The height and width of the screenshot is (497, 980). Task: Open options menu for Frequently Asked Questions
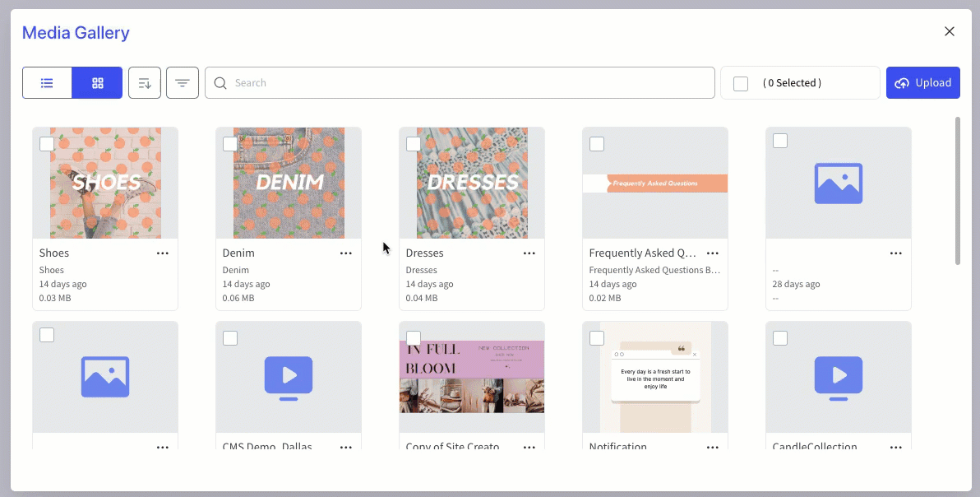click(x=712, y=253)
